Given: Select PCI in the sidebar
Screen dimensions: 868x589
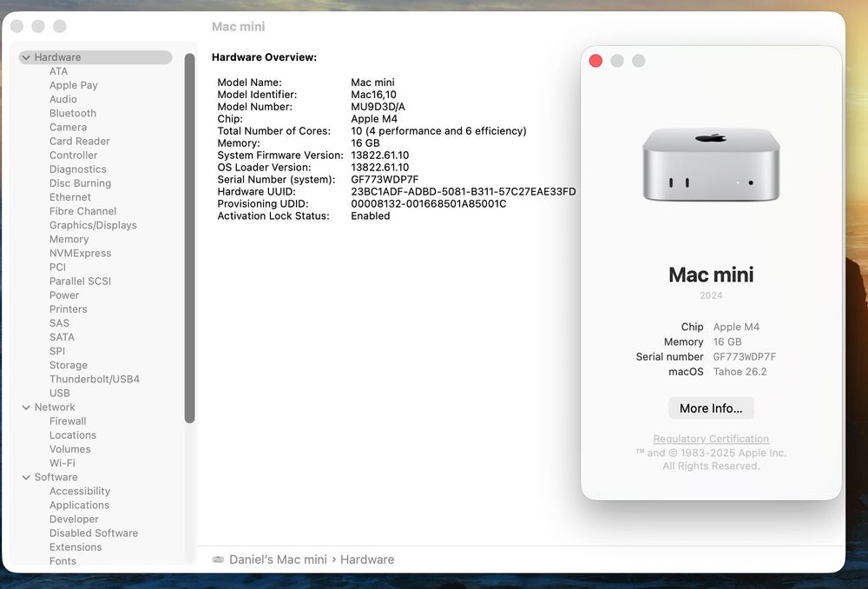Looking at the screenshot, I should [x=57, y=267].
